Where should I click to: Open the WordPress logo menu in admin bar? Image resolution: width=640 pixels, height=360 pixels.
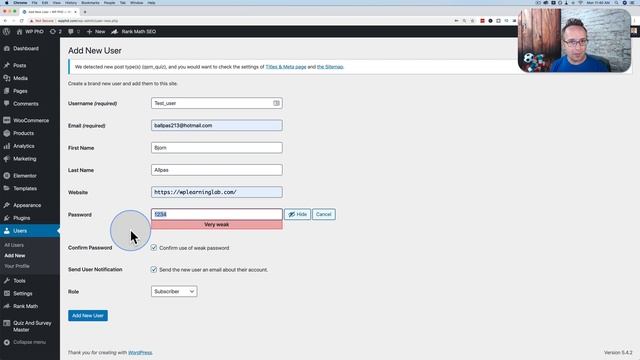pos(6,31)
